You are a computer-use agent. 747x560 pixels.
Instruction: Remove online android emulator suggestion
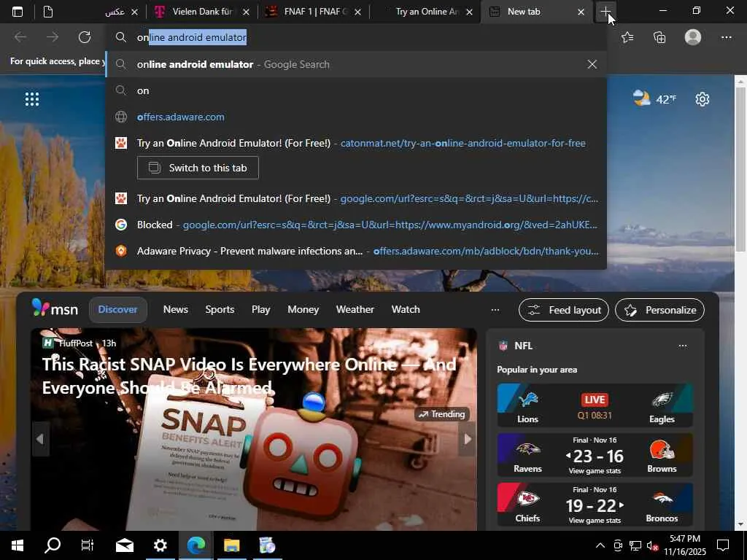pyautogui.click(x=592, y=64)
